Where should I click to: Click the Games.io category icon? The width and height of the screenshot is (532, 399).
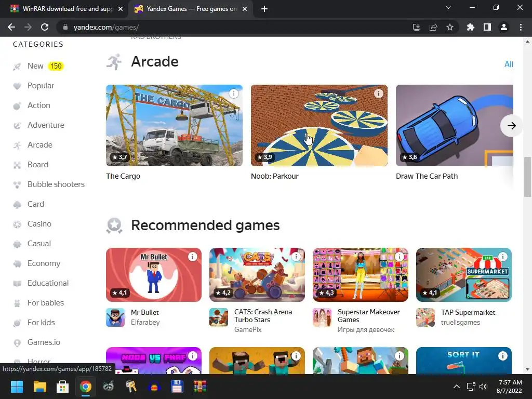17,343
